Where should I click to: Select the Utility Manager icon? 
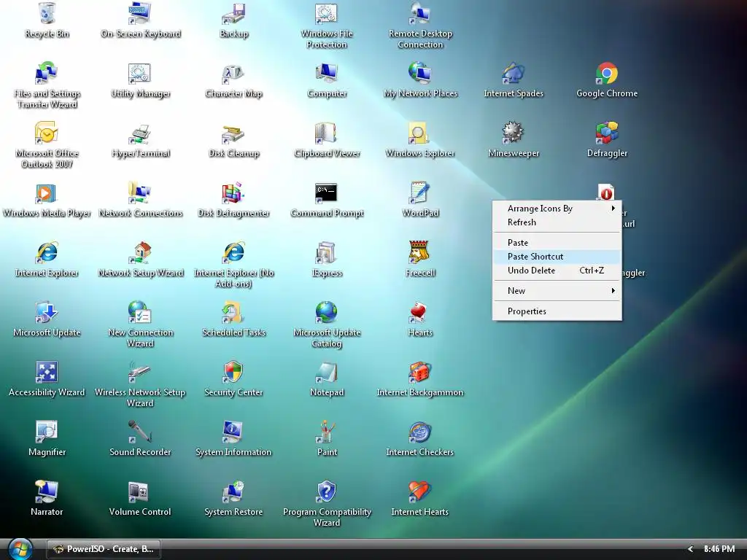point(140,73)
